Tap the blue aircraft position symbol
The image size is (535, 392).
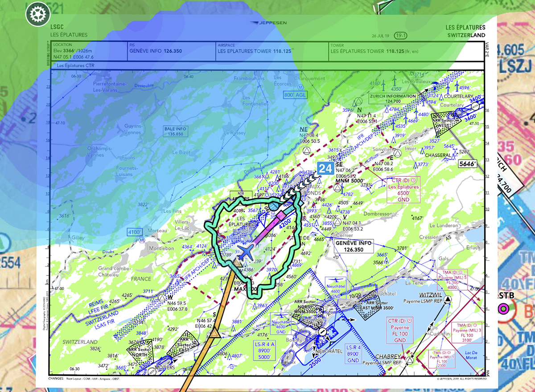[x=245, y=253]
